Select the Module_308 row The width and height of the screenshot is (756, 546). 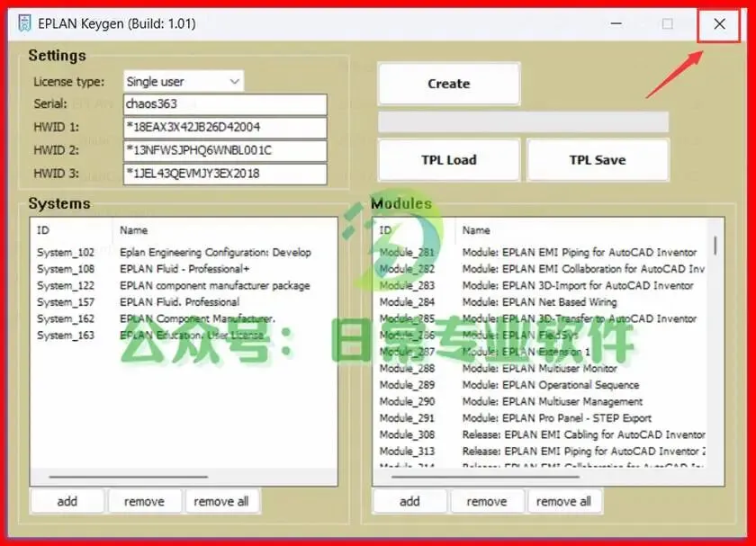[x=540, y=434]
